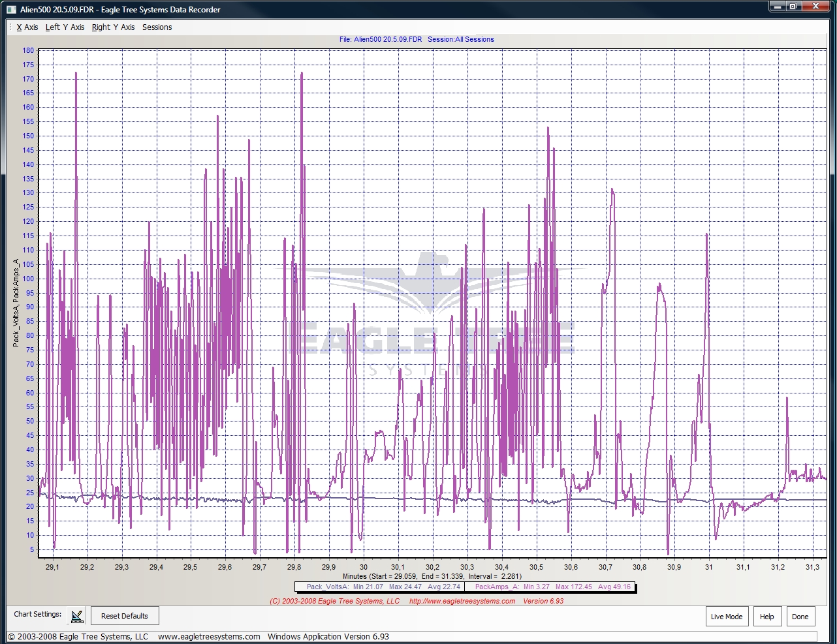
Task: Click the 'Max 172.45' value in legend
Action: tap(574, 587)
